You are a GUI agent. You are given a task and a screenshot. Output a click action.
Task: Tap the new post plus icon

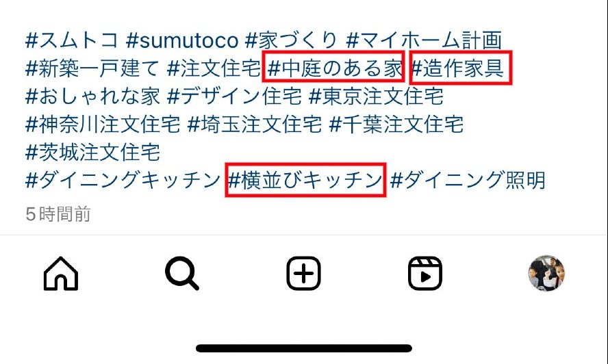[303, 273]
